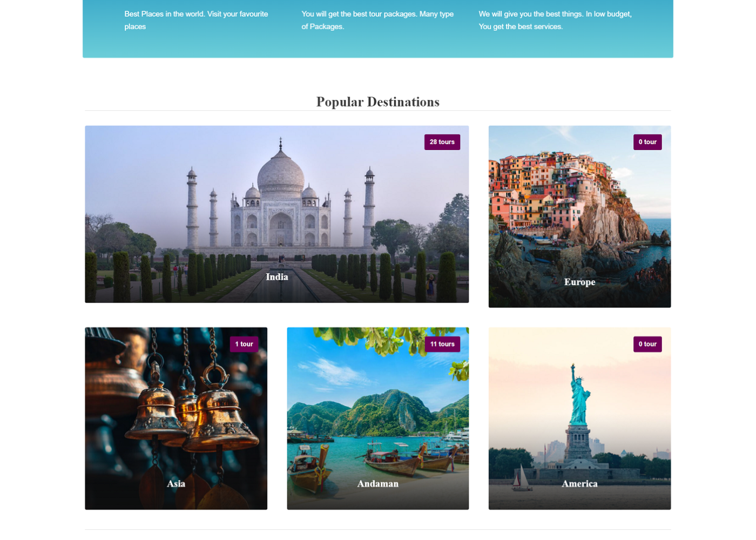
Task: Select the America title label
Action: [x=579, y=484]
